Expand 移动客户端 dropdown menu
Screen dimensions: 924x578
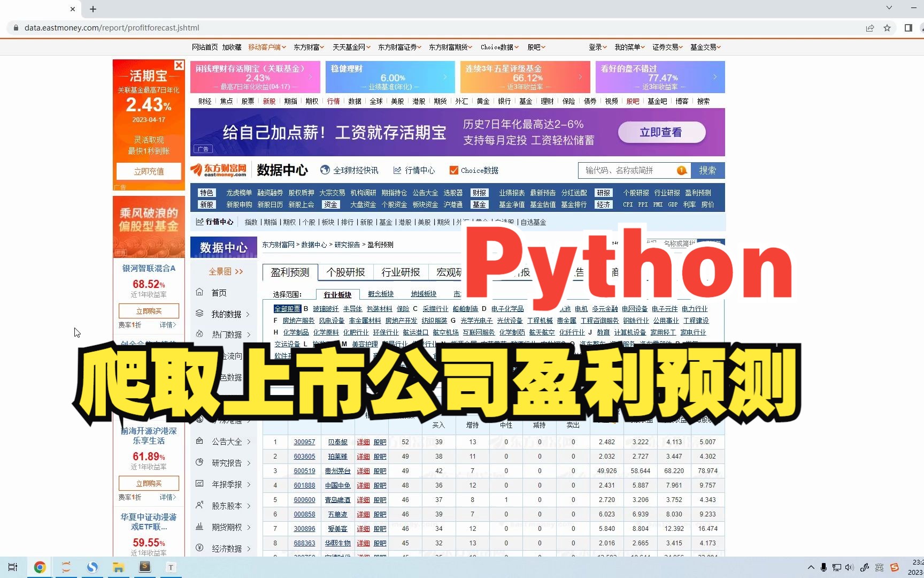click(267, 47)
